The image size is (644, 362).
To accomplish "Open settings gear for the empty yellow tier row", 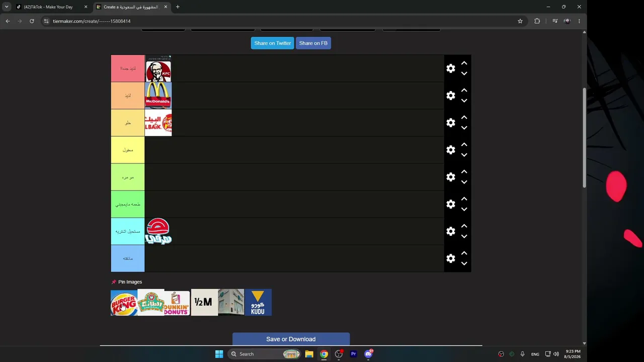I will click(x=451, y=150).
